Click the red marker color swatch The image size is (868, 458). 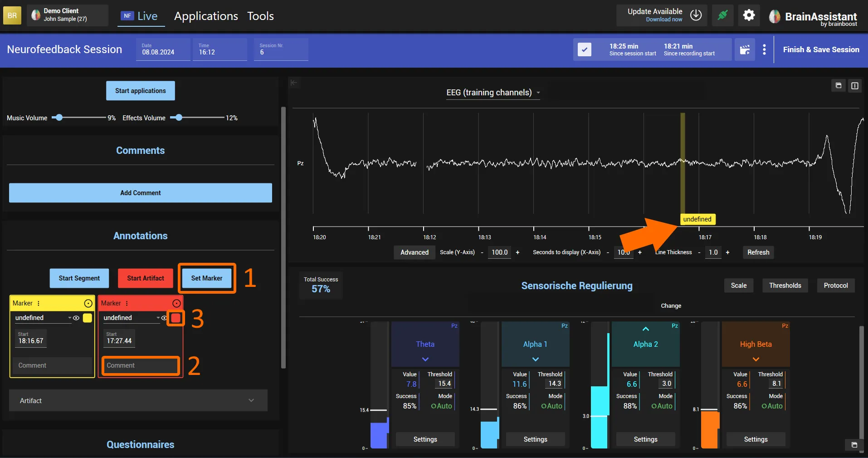[x=176, y=318]
